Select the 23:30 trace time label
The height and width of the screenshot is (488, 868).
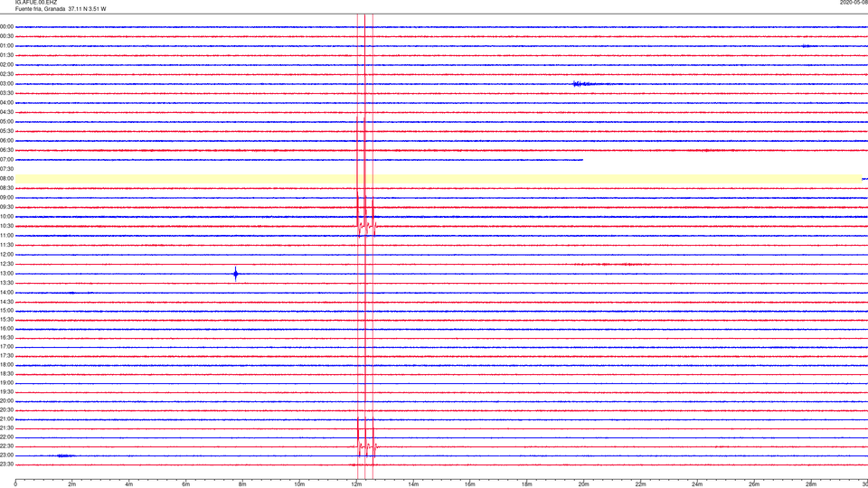[6, 465]
